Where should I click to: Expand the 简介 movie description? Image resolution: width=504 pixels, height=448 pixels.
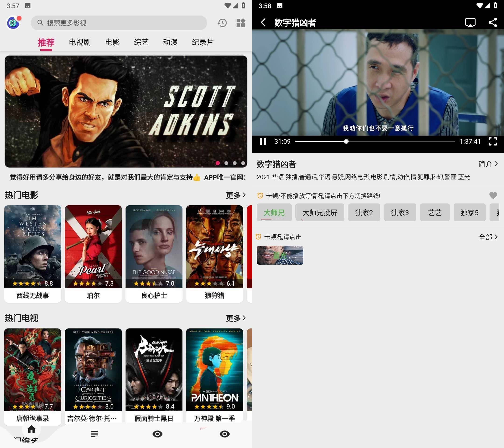(x=488, y=164)
